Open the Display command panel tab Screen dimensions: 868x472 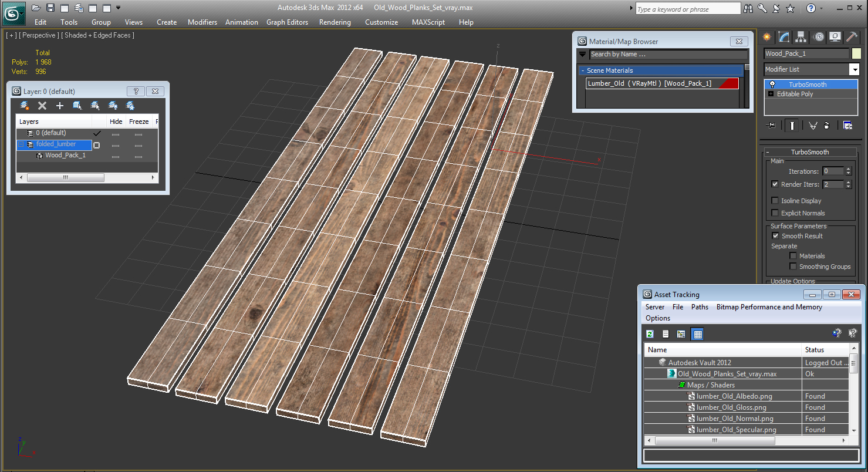pyautogui.click(x=835, y=37)
